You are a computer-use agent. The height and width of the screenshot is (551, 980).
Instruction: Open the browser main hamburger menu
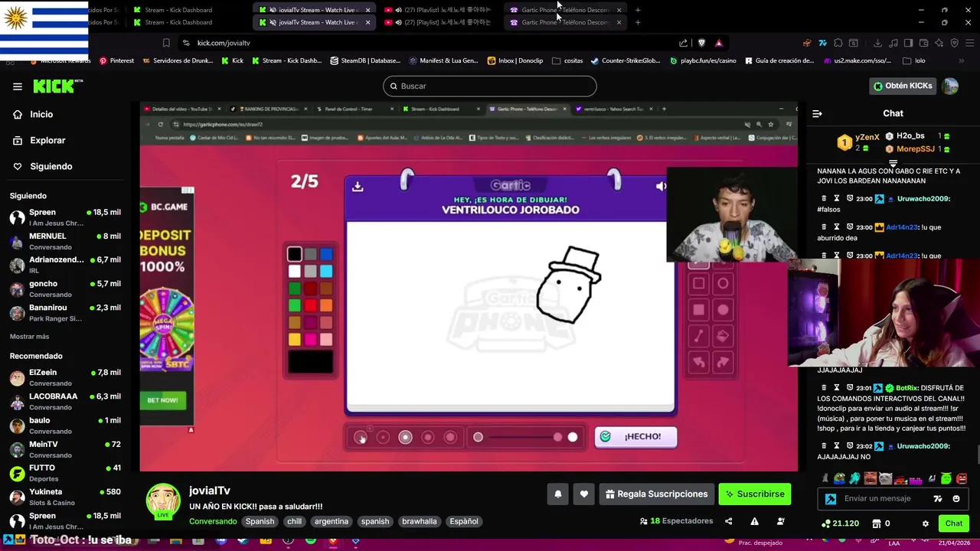point(969,43)
